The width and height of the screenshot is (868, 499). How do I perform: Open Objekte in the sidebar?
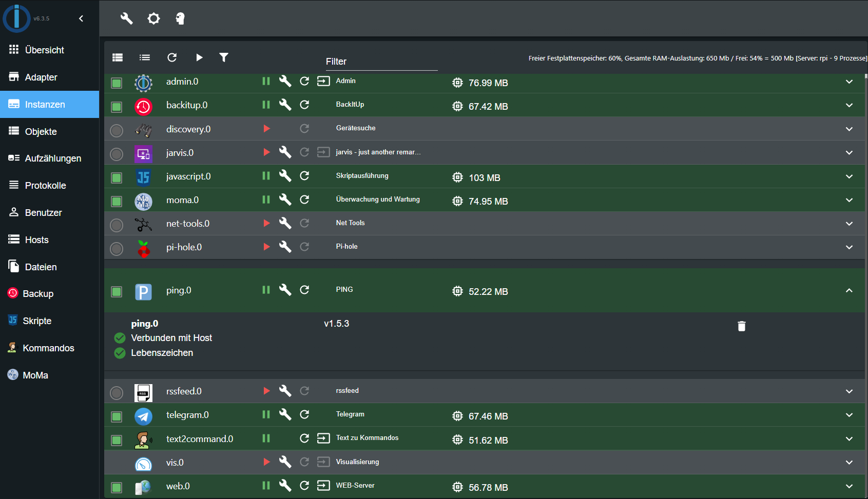(x=41, y=132)
